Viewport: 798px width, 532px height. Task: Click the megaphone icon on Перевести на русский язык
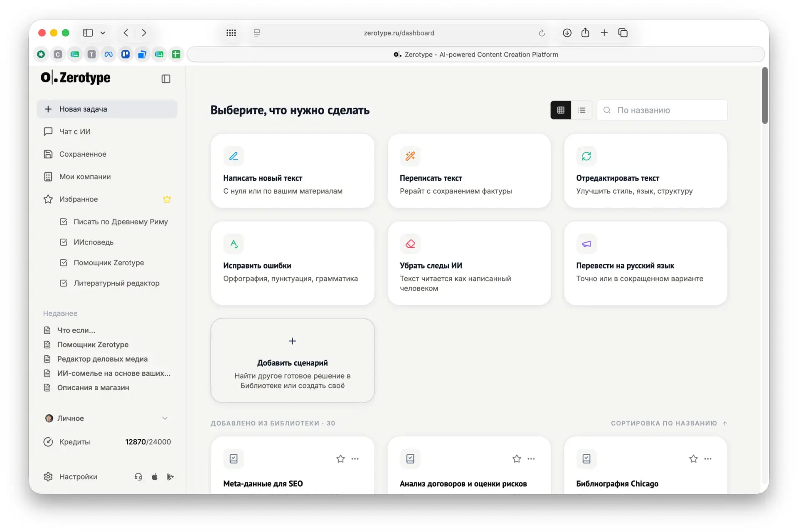pyautogui.click(x=586, y=244)
